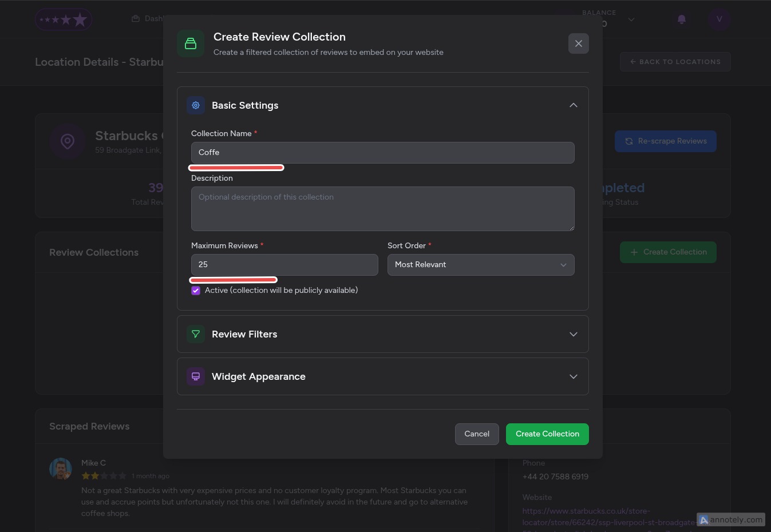Screen dimensions: 771x532
Task: Click the Collection Name field
Action: click(x=382, y=153)
